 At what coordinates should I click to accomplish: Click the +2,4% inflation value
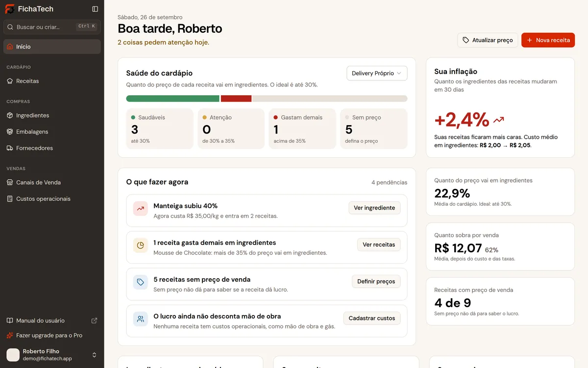coord(462,120)
